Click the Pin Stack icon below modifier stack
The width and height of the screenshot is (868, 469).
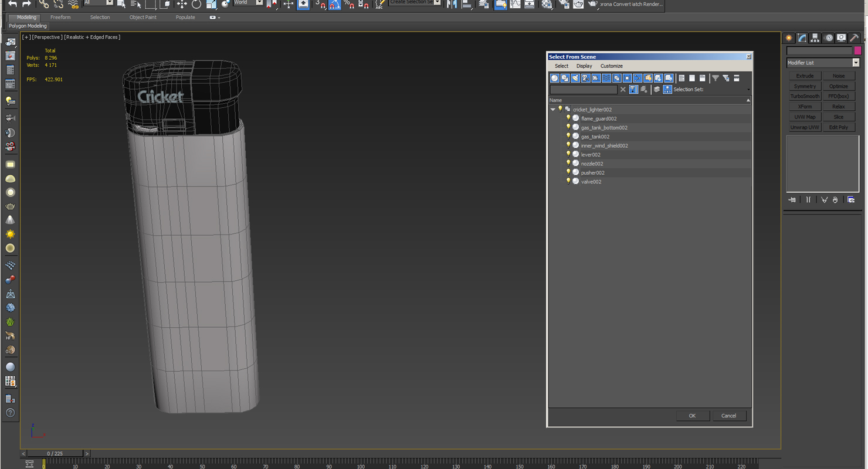click(792, 200)
